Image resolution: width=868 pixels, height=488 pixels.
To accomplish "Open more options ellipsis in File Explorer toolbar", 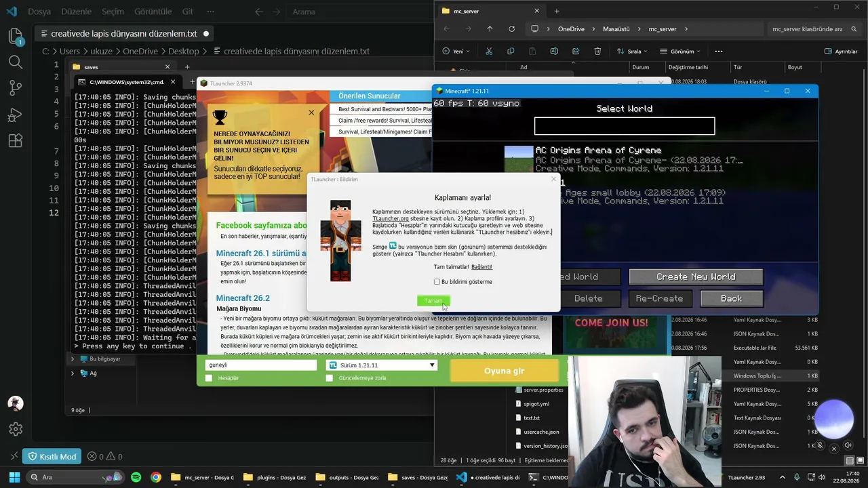I will 719,52.
